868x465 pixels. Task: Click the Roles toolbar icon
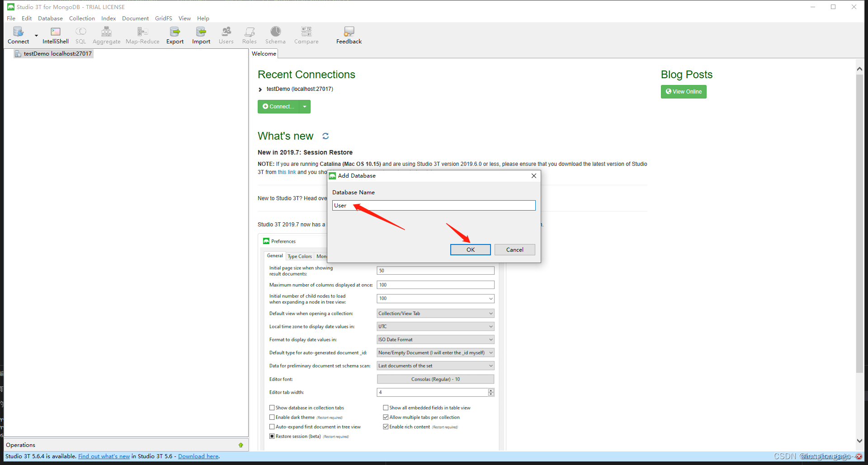click(x=249, y=35)
